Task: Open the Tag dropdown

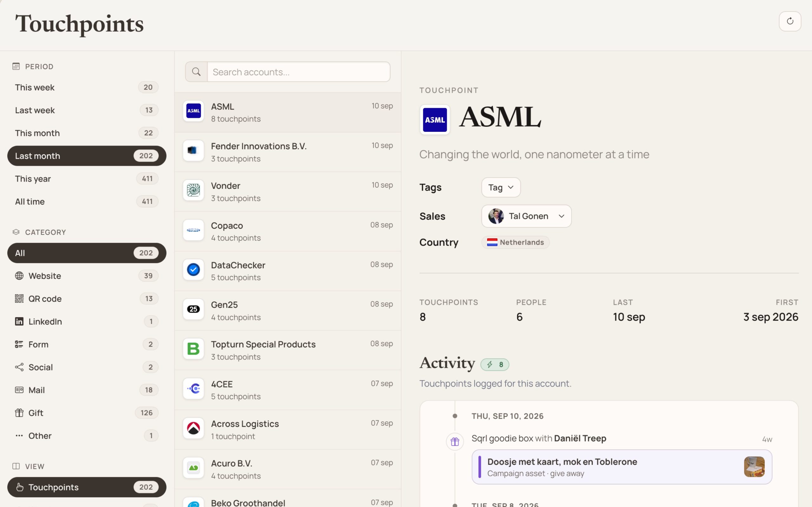Action: click(x=501, y=187)
